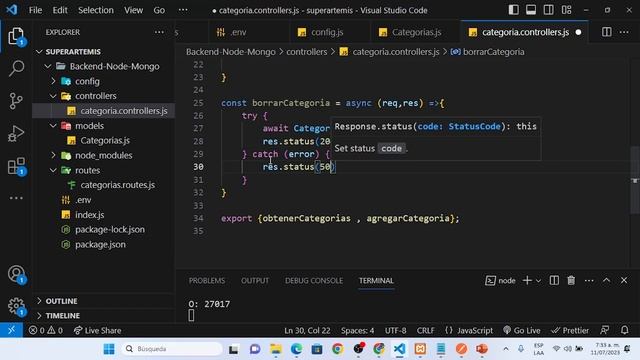Start Live Share session
Viewport: 640px width, 360px height.
tap(98, 331)
